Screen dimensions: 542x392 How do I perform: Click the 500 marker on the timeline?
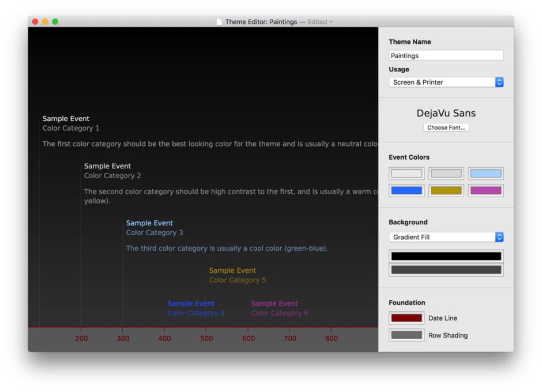coord(206,339)
